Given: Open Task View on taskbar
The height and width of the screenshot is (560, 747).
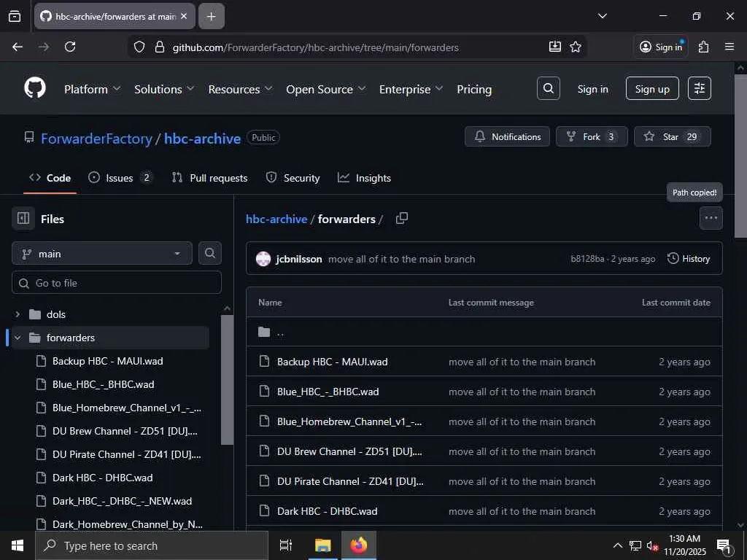Looking at the screenshot, I should pyautogui.click(x=286, y=545).
